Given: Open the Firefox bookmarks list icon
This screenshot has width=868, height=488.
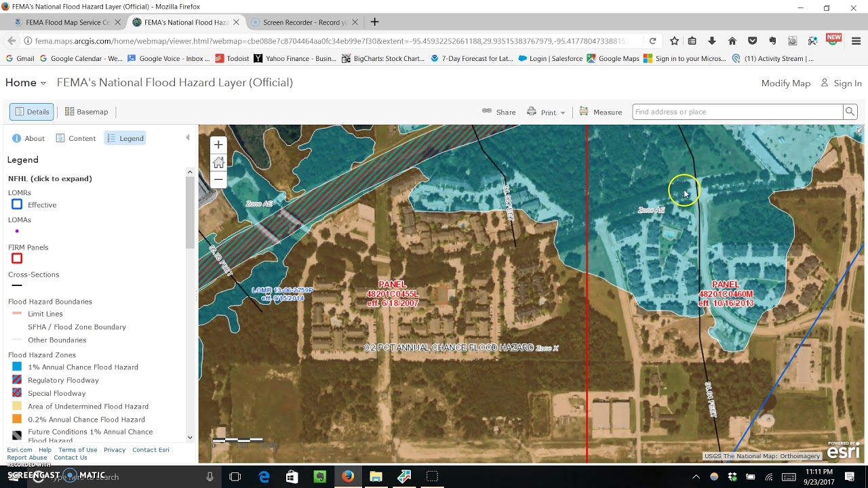Looking at the screenshot, I should (692, 41).
